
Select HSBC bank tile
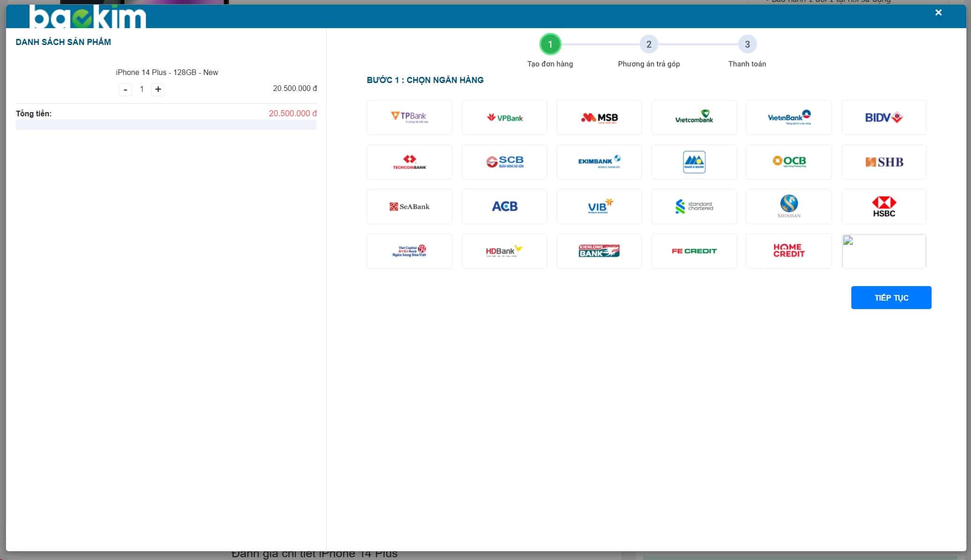pos(884,206)
